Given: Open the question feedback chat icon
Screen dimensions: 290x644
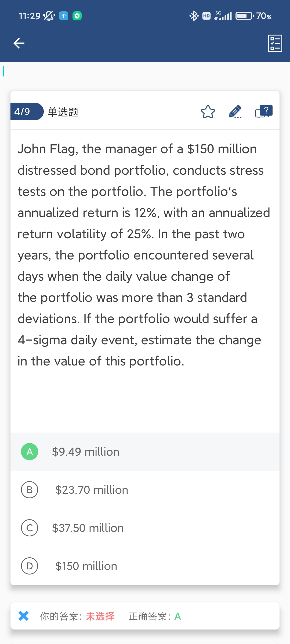Looking at the screenshot, I should tap(264, 111).
